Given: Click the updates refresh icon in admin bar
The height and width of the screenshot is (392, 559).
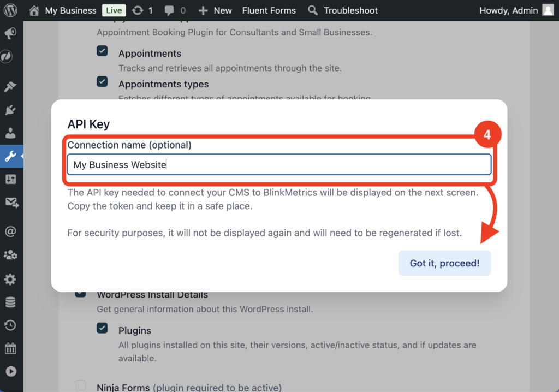Looking at the screenshot, I should point(138,10).
